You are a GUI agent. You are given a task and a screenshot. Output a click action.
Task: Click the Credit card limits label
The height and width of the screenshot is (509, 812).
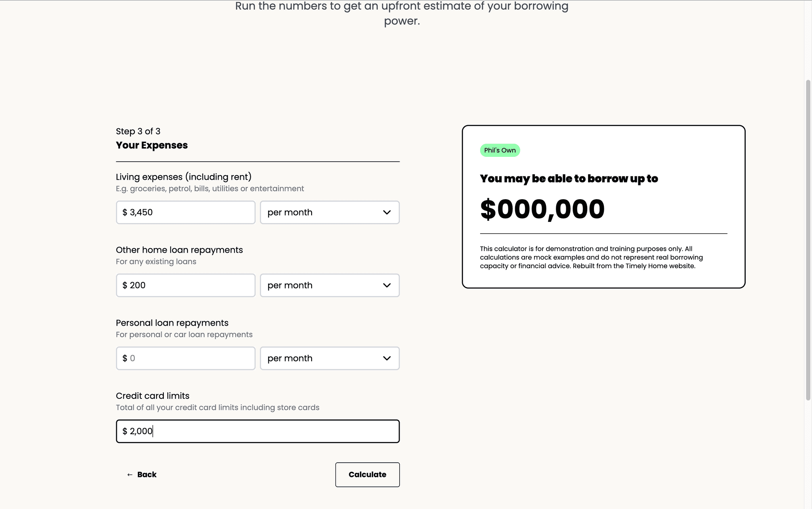[x=153, y=396]
